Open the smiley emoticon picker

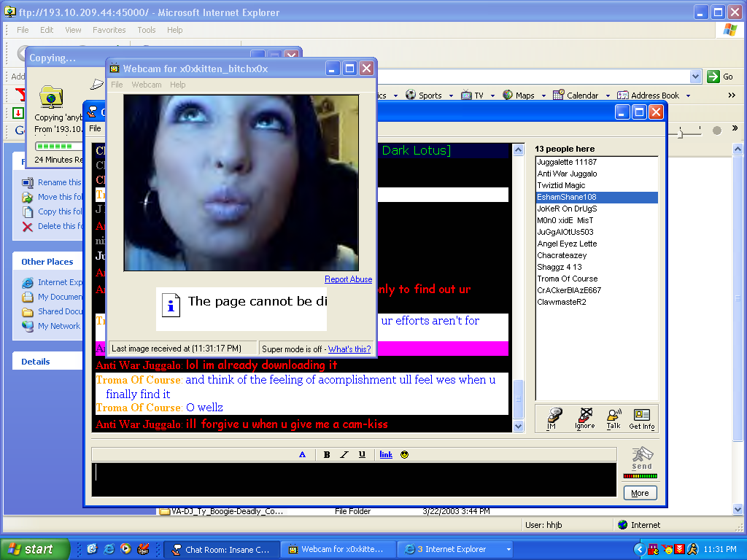coord(405,455)
